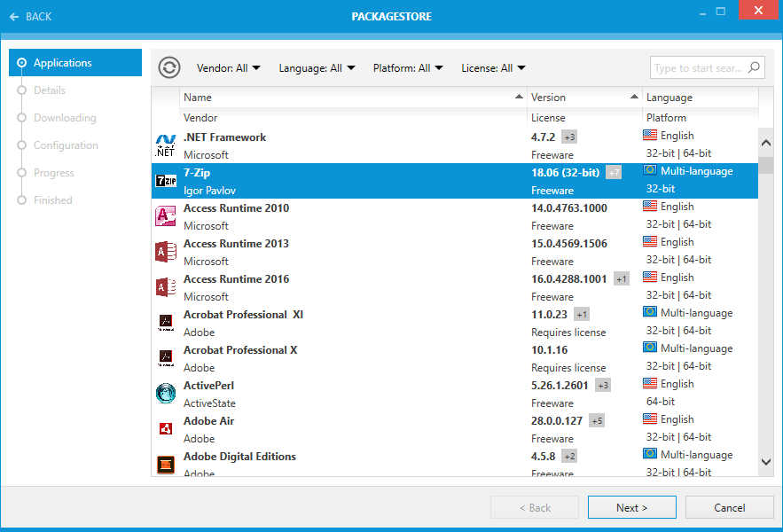The width and height of the screenshot is (783, 532).
Task: Open the License filter dropdown
Action: pyautogui.click(x=493, y=68)
